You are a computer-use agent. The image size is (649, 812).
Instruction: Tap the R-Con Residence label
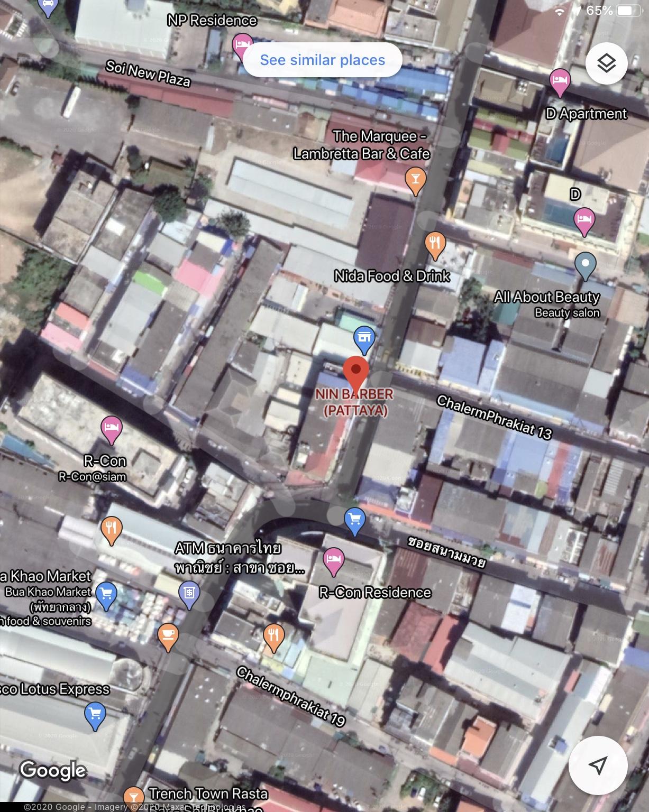click(x=375, y=593)
